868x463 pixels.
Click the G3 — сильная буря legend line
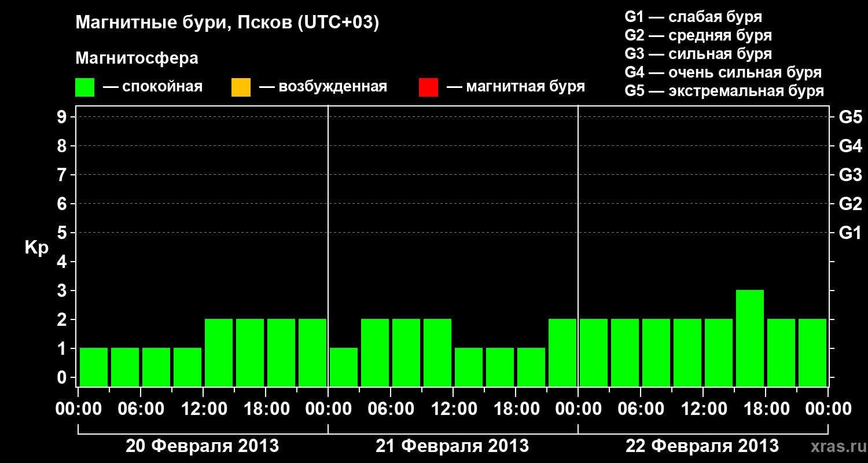(x=698, y=54)
